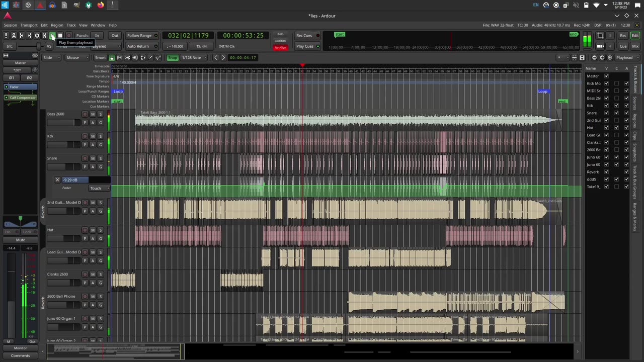
Task: Click the Ardour logo icon
Action: 8,16
